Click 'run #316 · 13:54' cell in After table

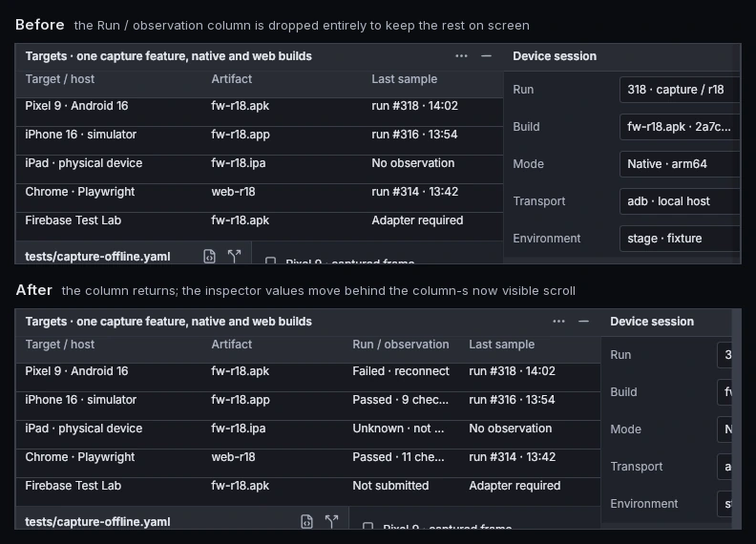(x=512, y=400)
